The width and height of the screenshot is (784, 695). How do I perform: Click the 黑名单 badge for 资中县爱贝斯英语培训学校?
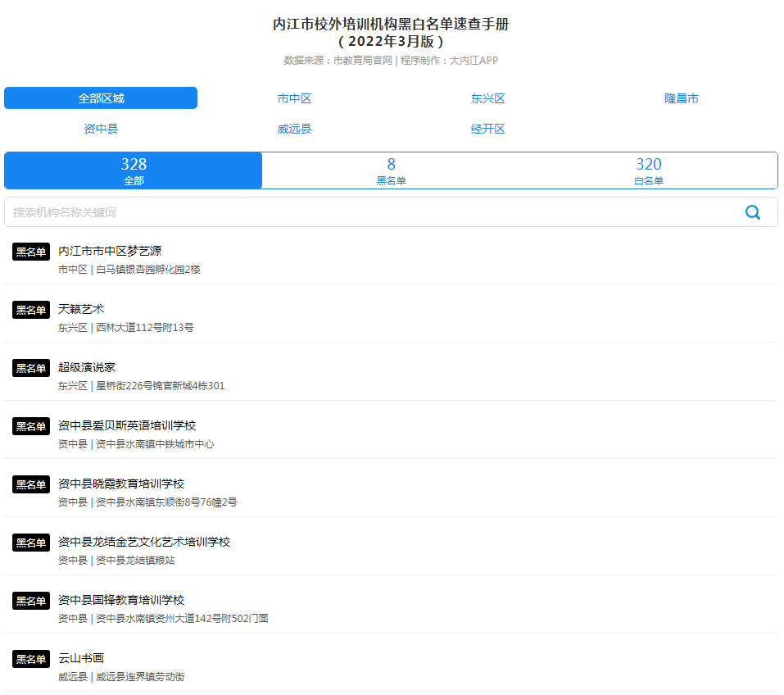pos(30,426)
